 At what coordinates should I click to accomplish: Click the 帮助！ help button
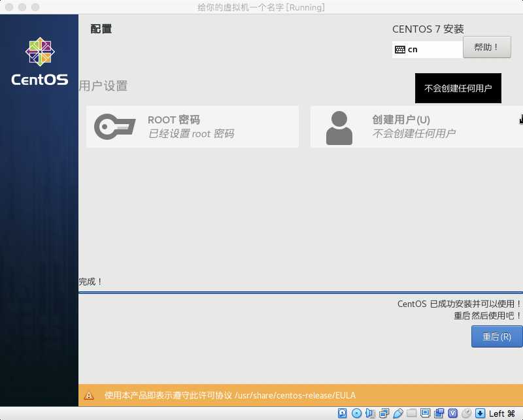click(x=487, y=47)
